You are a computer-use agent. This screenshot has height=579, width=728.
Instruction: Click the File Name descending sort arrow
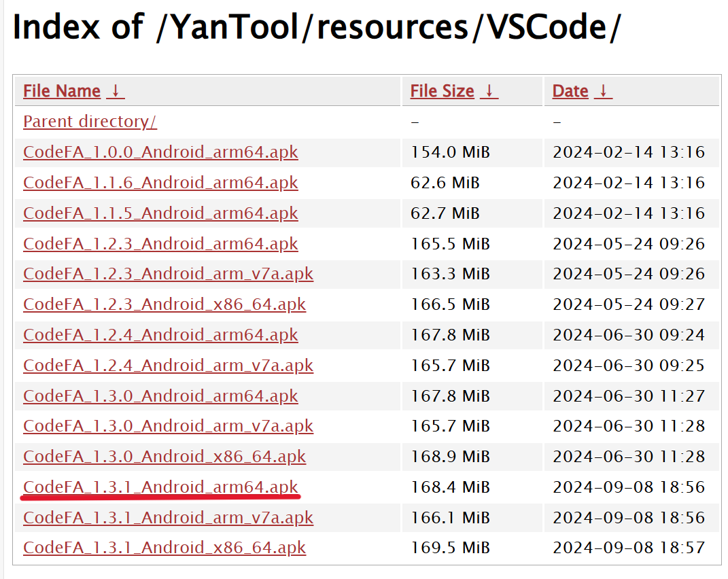tap(116, 91)
